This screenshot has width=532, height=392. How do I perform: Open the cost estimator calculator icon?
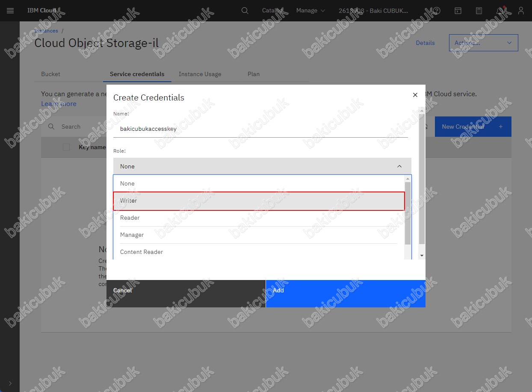(x=479, y=11)
